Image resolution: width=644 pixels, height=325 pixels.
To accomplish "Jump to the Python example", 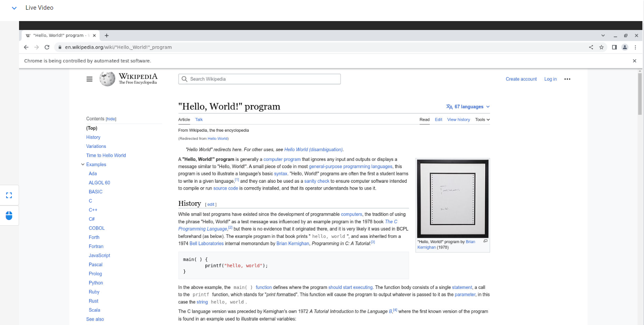I will pos(96,283).
